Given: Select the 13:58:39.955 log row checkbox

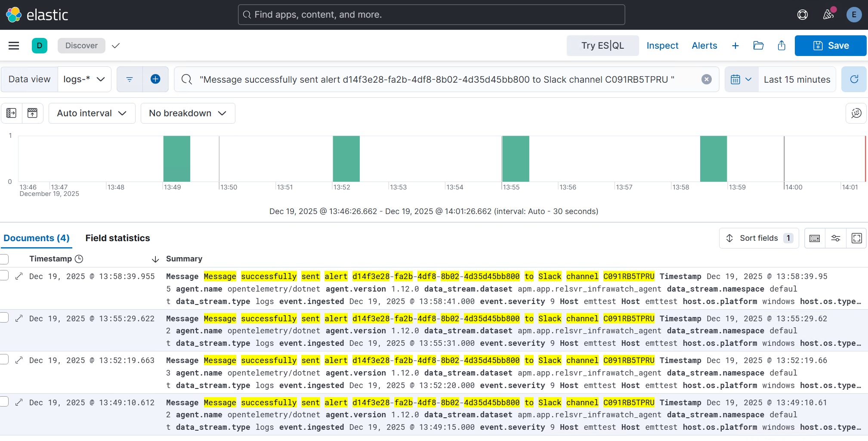Looking at the screenshot, I should click(x=4, y=276).
